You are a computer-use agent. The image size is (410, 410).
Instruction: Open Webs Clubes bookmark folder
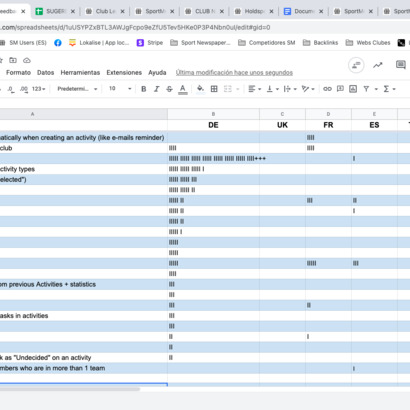coord(368,43)
